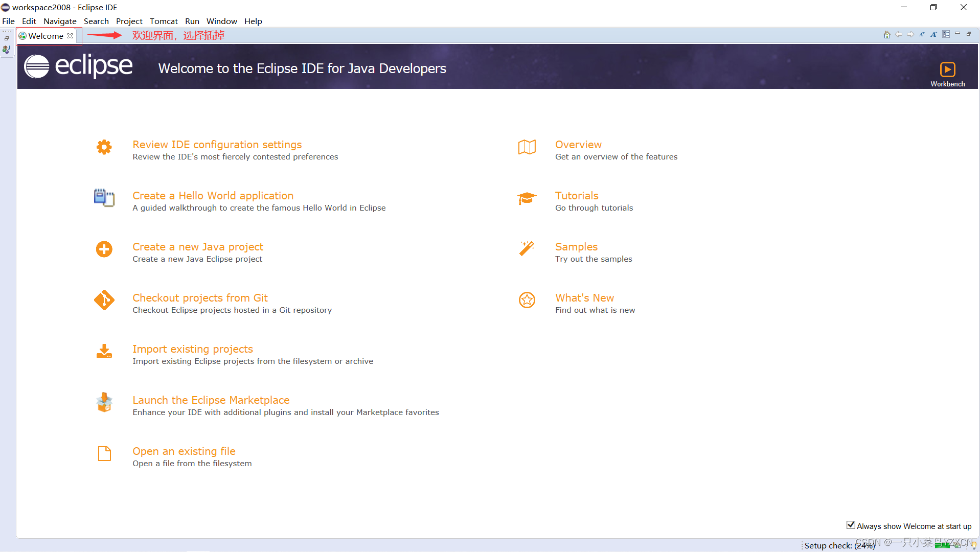Click the Git diamond icon
The height and width of the screenshot is (552, 980).
[104, 300]
